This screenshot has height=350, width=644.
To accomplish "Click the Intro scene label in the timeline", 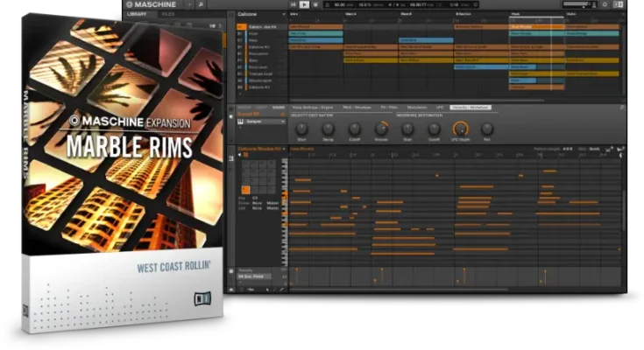I will click(x=294, y=14).
